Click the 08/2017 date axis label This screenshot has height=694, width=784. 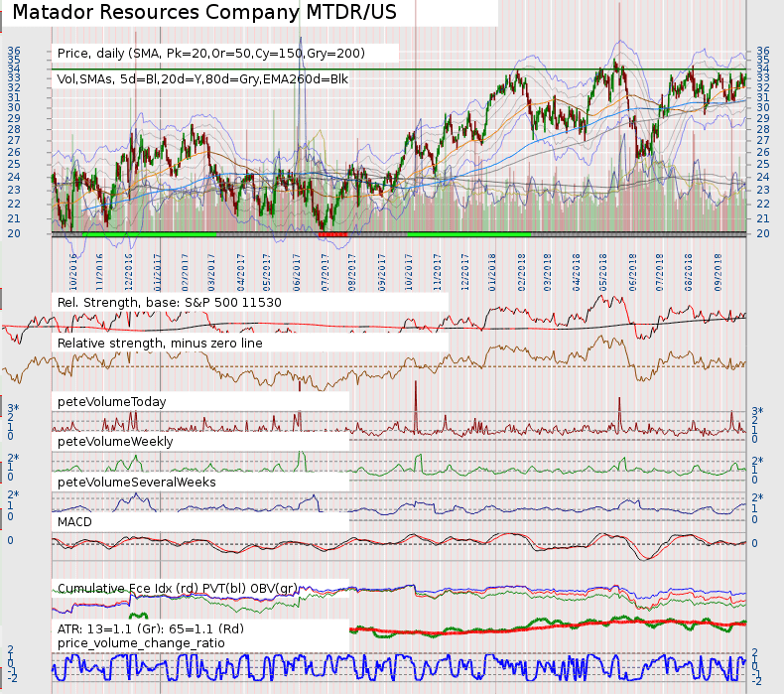click(x=352, y=272)
